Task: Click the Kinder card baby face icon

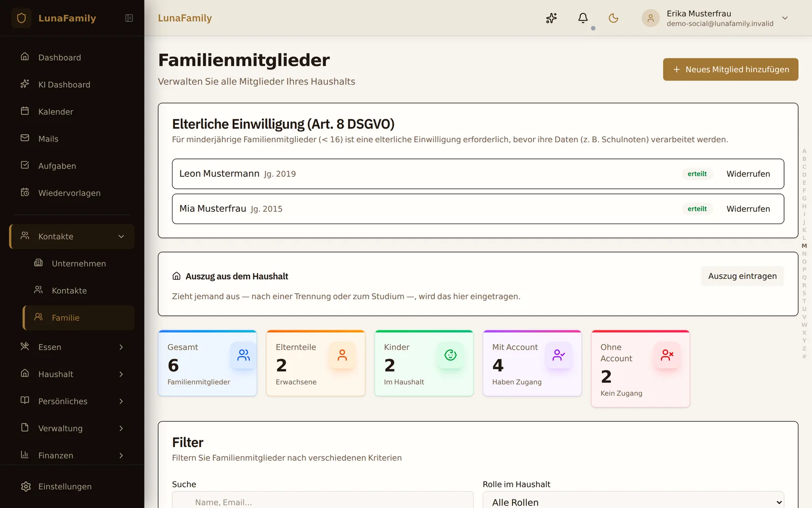Action: (x=451, y=355)
